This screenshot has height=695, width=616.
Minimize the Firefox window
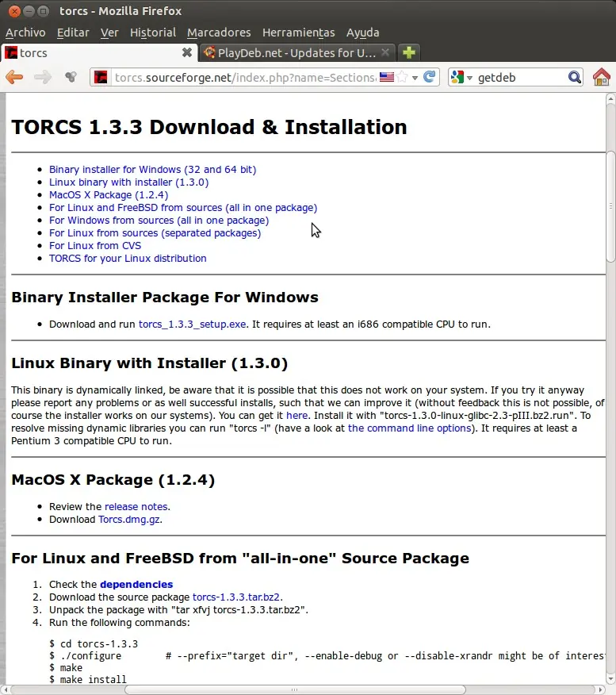(x=29, y=11)
